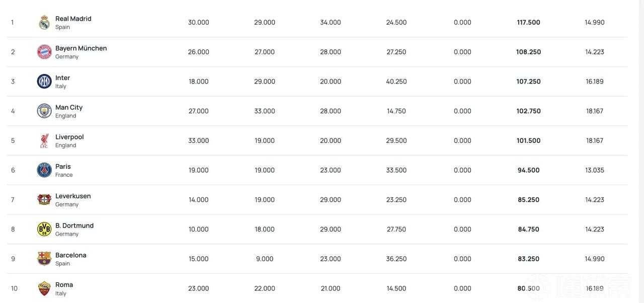
Task: Open the Bayern München team link
Action: coord(81,48)
